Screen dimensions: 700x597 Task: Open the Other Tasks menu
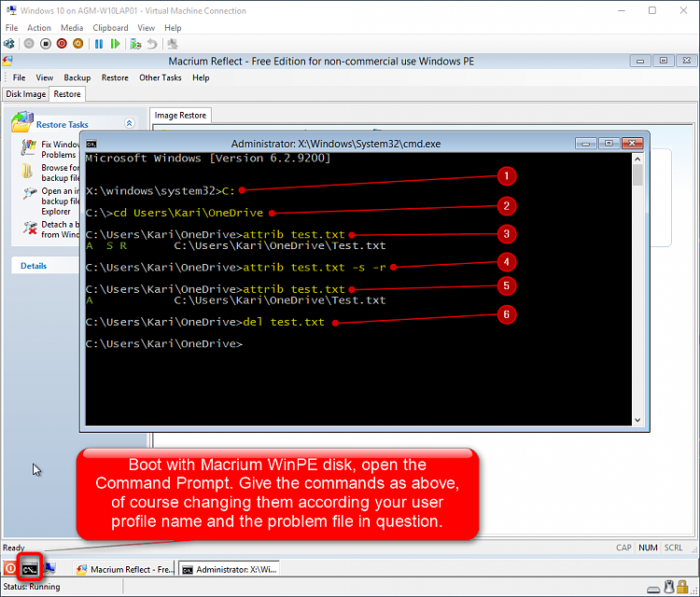[x=161, y=77]
